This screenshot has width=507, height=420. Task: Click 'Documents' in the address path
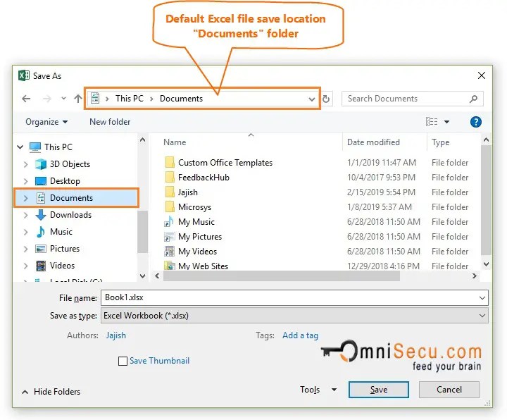coord(181,99)
